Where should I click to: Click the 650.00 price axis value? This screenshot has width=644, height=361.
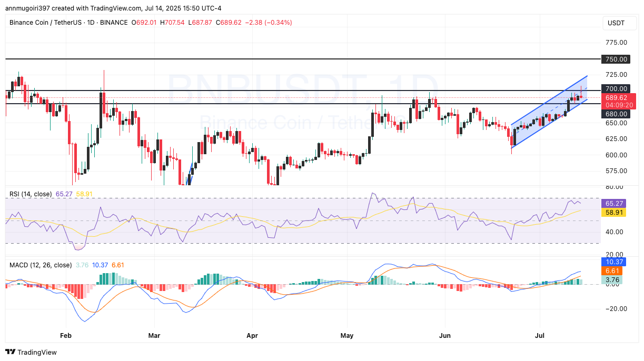click(x=616, y=123)
